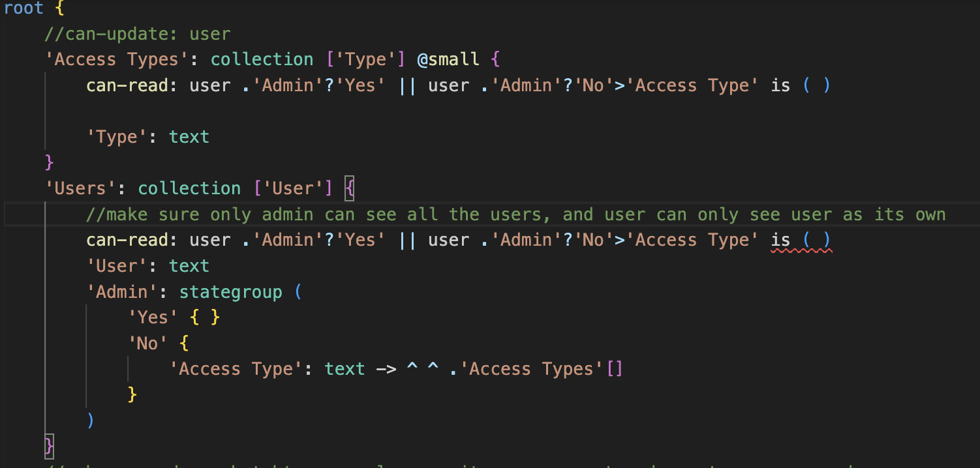Viewport: 980px width, 468px height.
Task: Click the stategroup's blue closing parenthesis
Action: pos(91,420)
